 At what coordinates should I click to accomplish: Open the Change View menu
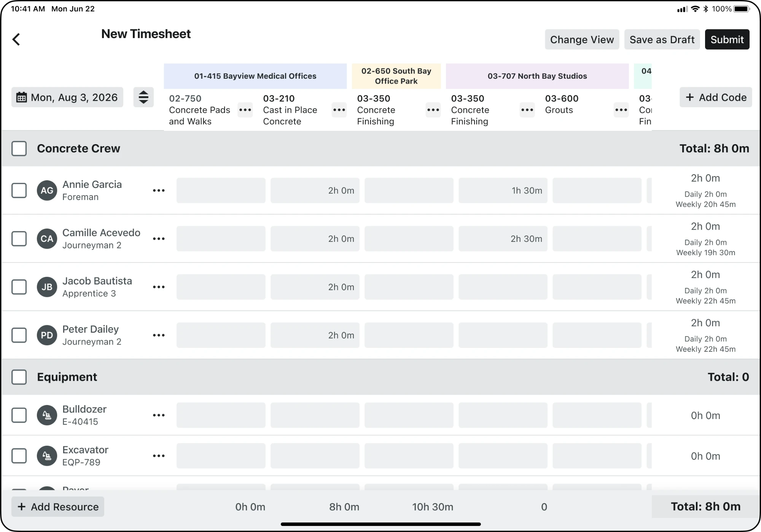click(x=582, y=40)
